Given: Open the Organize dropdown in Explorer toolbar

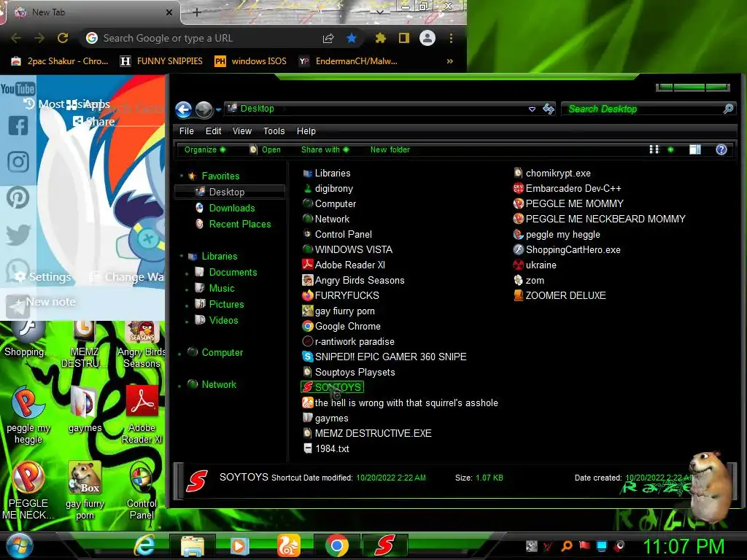Looking at the screenshot, I should tap(205, 149).
